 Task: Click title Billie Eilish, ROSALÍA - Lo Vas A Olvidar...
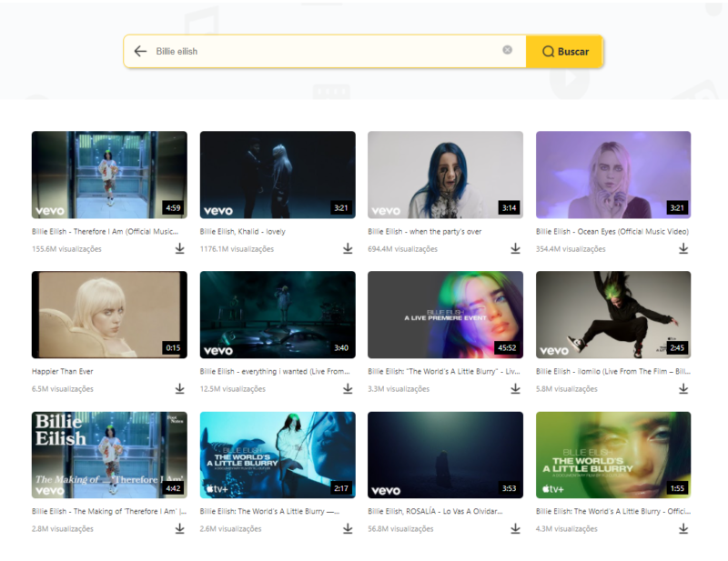[435, 511]
